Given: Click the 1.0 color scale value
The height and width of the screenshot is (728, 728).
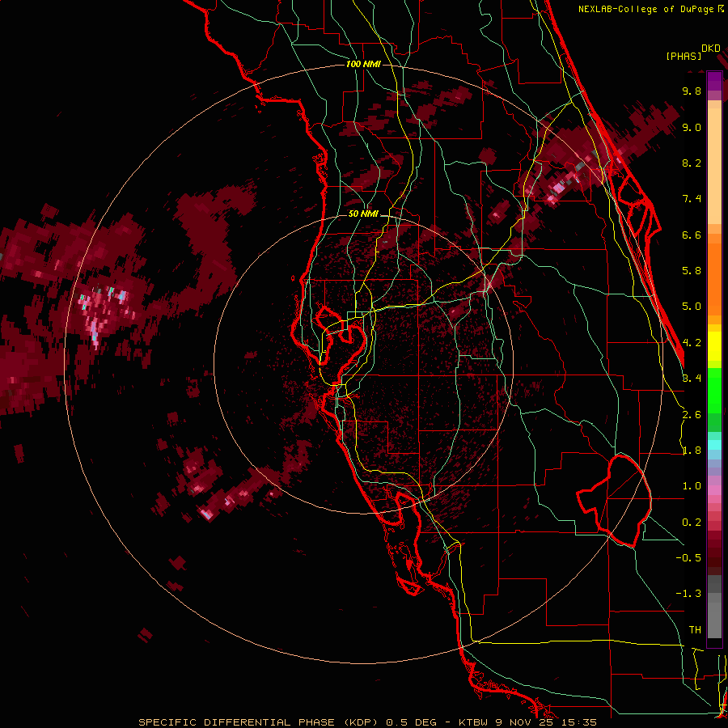Looking at the screenshot, I should [x=692, y=486].
